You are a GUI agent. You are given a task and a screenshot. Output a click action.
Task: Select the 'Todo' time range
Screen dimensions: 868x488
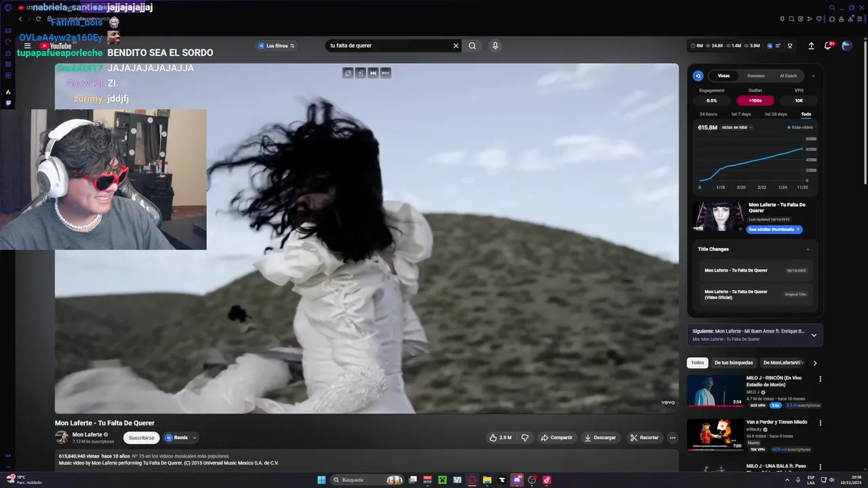pyautogui.click(x=806, y=114)
